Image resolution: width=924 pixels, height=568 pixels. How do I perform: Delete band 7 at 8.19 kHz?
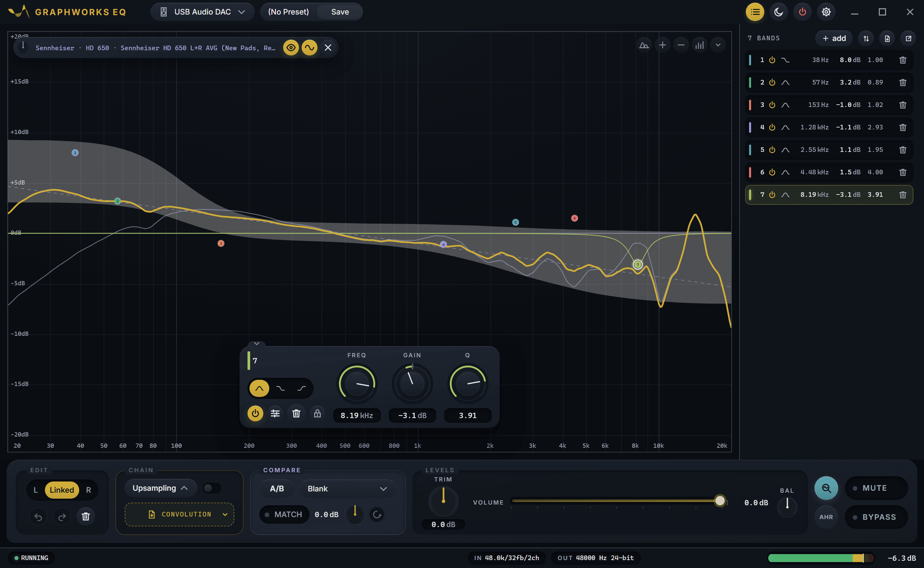pos(903,195)
